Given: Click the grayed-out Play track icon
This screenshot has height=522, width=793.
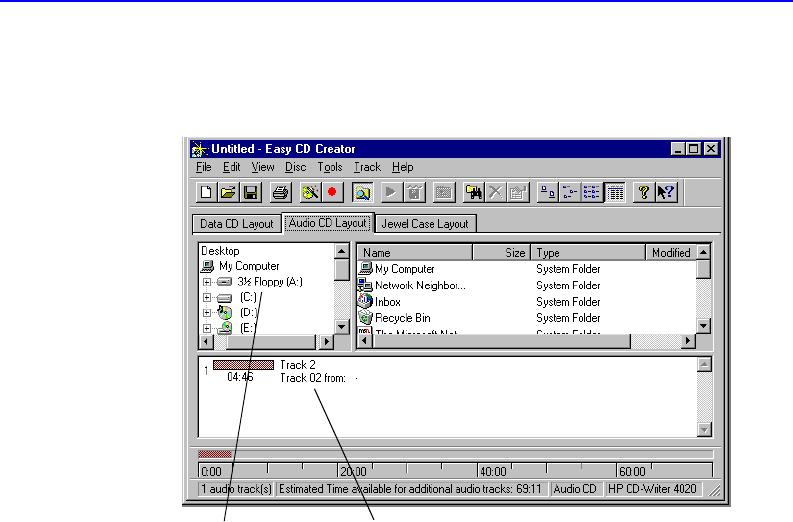Looking at the screenshot, I should click(390, 192).
